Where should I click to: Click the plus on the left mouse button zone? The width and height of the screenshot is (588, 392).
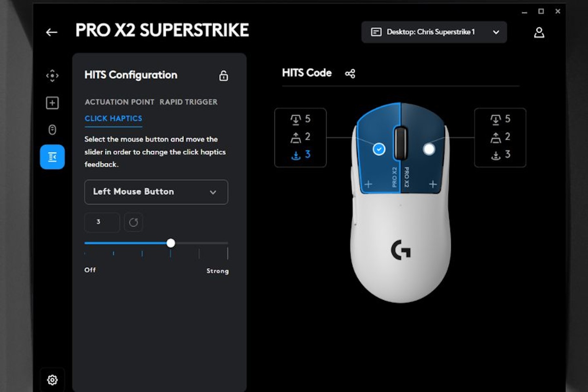tap(368, 184)
